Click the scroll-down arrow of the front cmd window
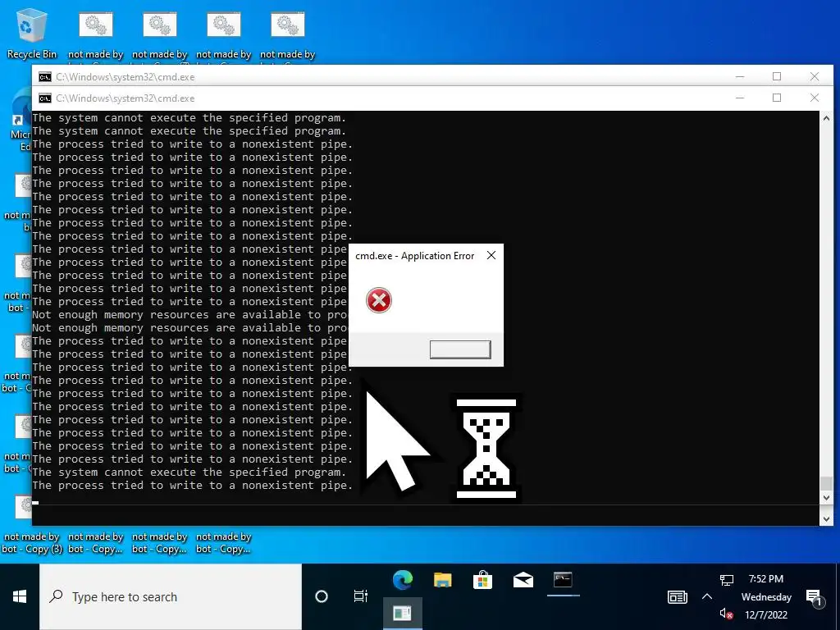The width and height of the screenshot is (840, 630). [826, 498]
